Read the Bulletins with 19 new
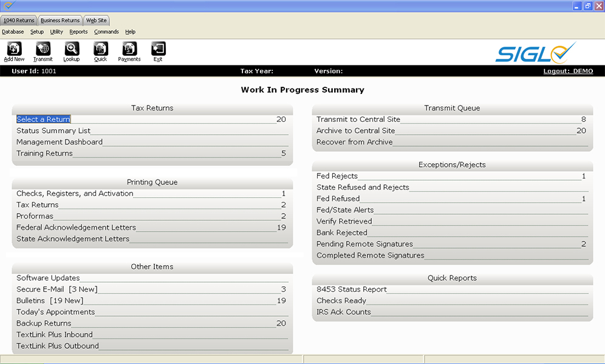Image resolution: width=605 pixels, height=364 pixels. (x=50, y=300)
